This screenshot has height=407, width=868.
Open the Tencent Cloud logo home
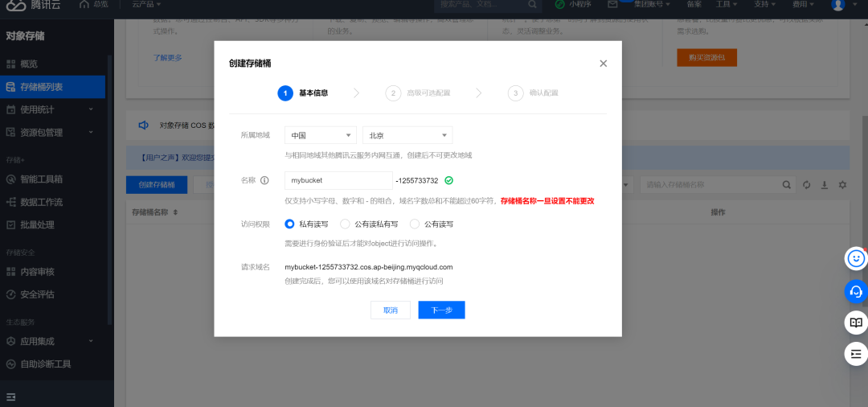[x=33, y=5]
